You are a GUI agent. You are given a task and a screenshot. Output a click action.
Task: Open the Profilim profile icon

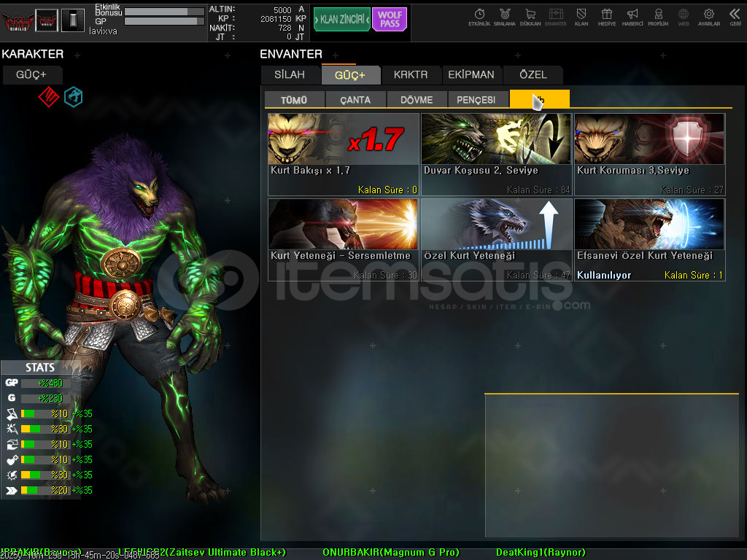pyautogui.click(x=658, y=17)
